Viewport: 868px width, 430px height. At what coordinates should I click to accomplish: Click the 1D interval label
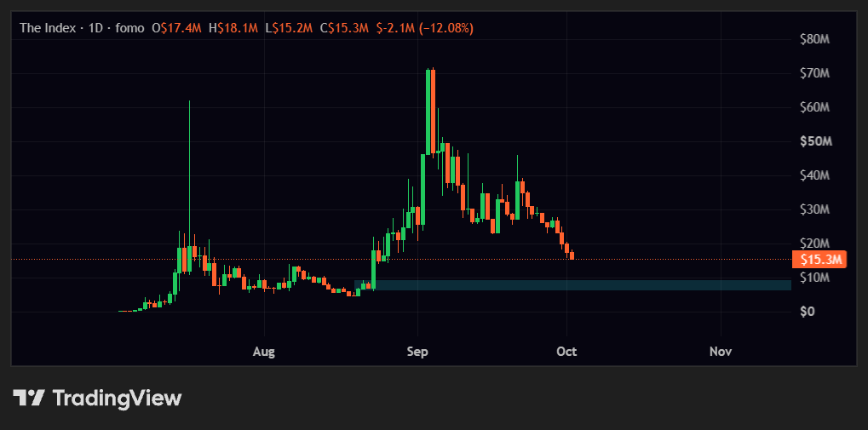95,28
